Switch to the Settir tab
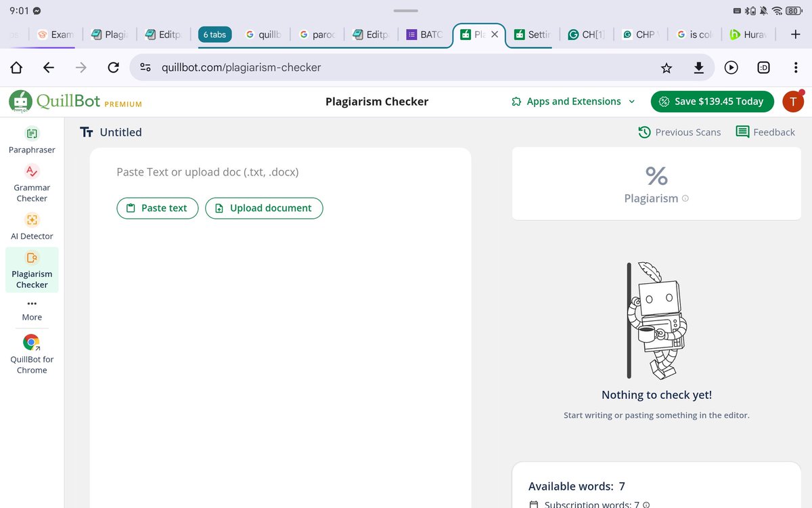 point(533,35)
